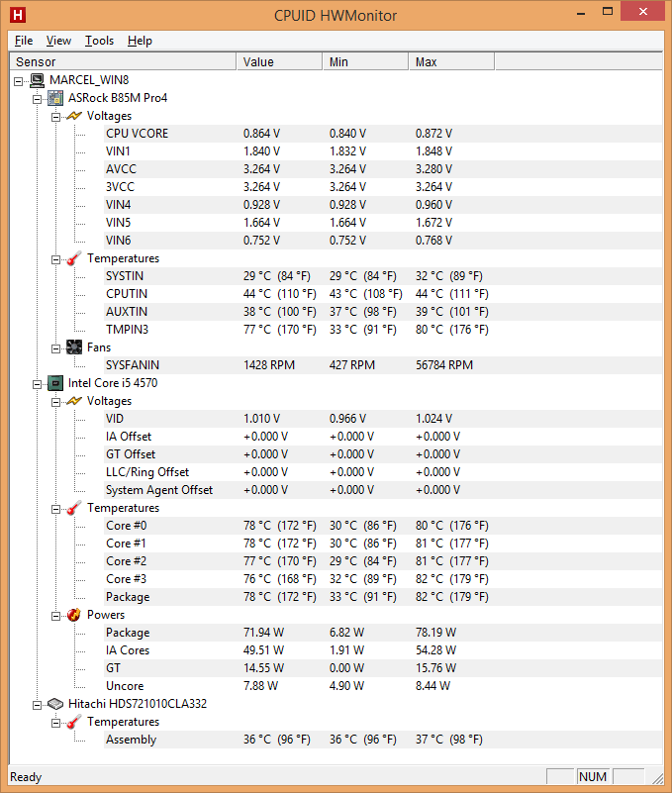Click the Powers flame icon
This screenshot has width=672, height=793.
(74, 615)
